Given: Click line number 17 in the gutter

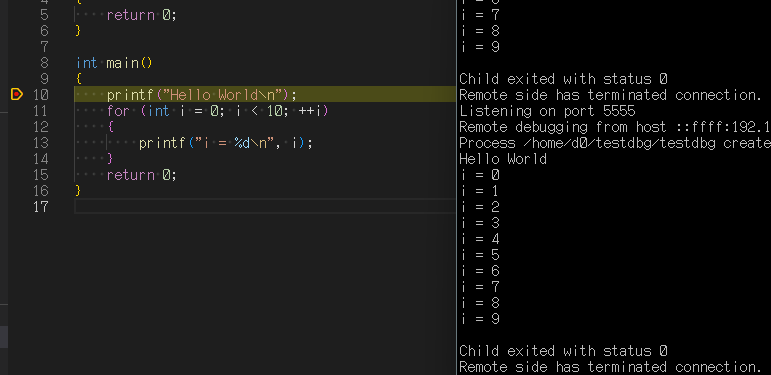Looking at the screenshot, I should click(40, 206).
